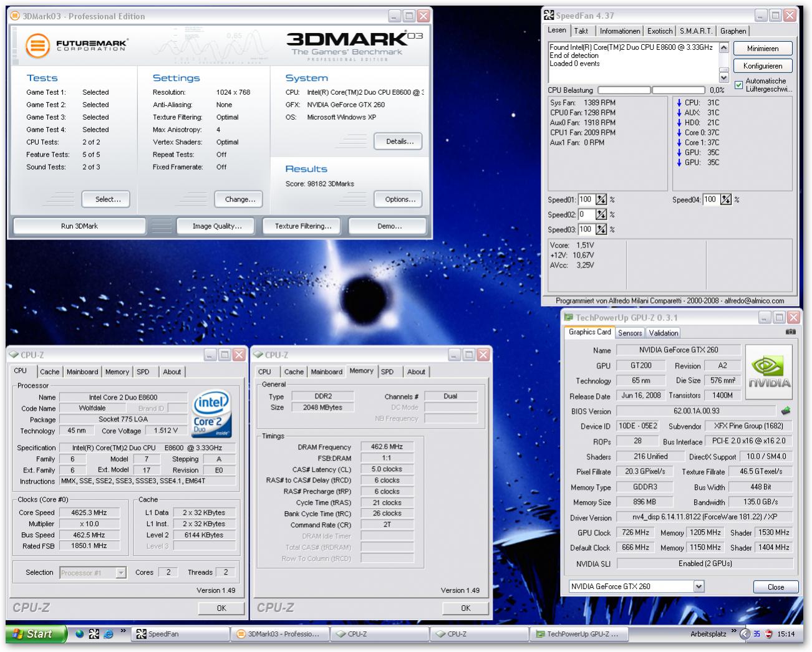
Task: Click the 3DMark03 title bar icon
Action: [16, 16]
